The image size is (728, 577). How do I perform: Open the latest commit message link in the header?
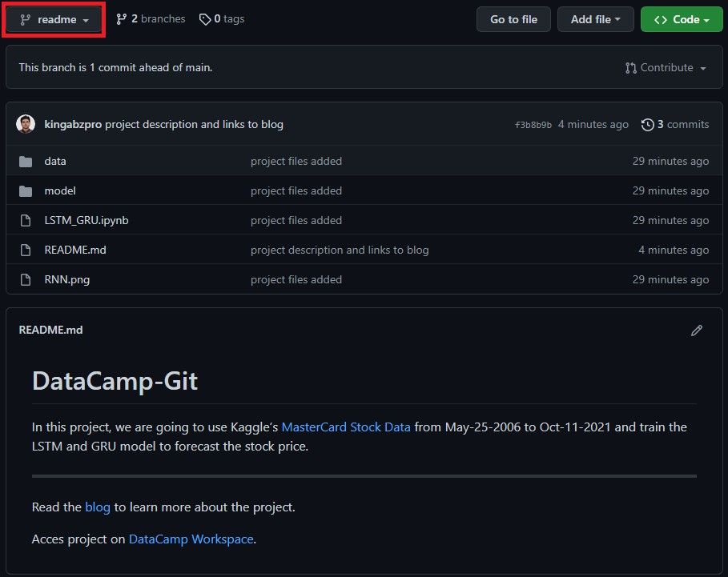pos(194,124)
